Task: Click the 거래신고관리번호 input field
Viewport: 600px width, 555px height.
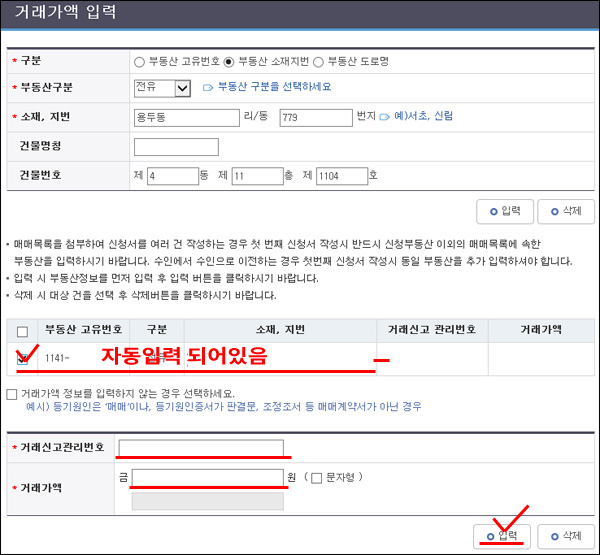Action: [x=201, y=447]
